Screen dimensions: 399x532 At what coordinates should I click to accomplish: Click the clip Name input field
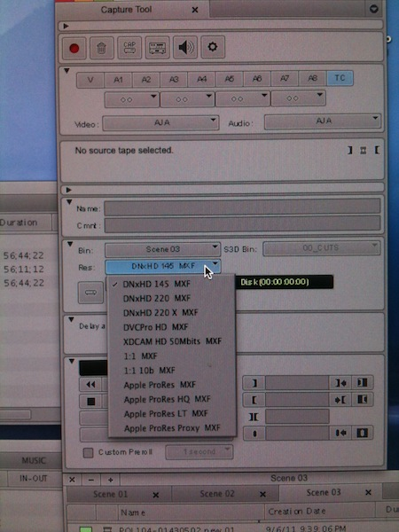point(242,207)
